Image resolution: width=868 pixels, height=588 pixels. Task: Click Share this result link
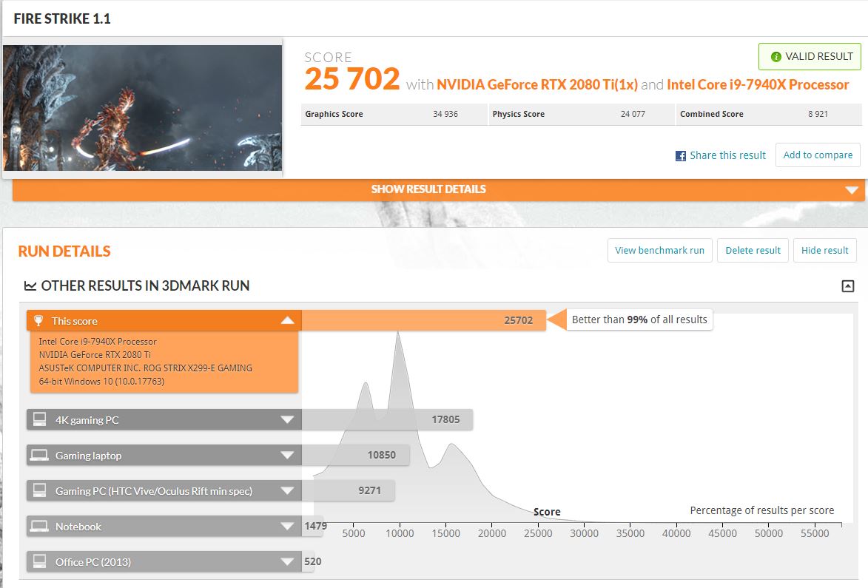tap(727, 155)
